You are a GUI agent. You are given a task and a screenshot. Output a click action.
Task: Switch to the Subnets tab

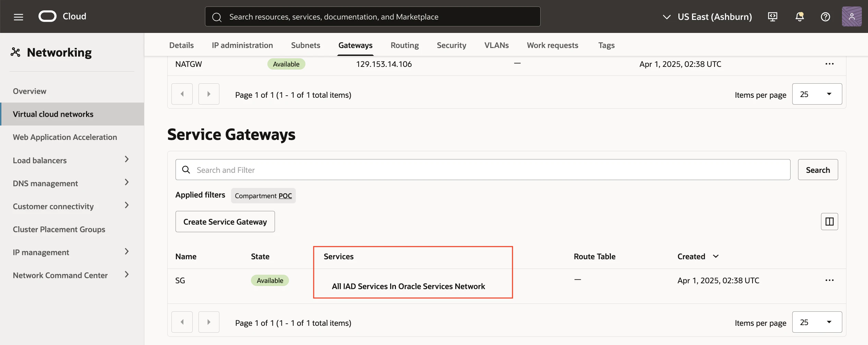[x=305, y=45]
